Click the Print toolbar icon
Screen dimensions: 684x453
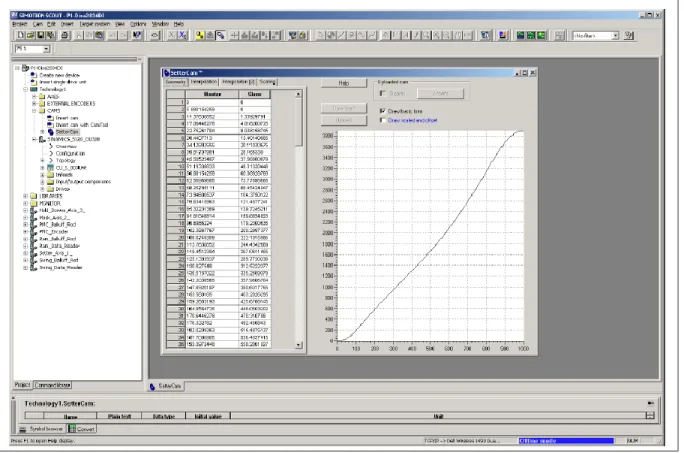tap(65, 35)
